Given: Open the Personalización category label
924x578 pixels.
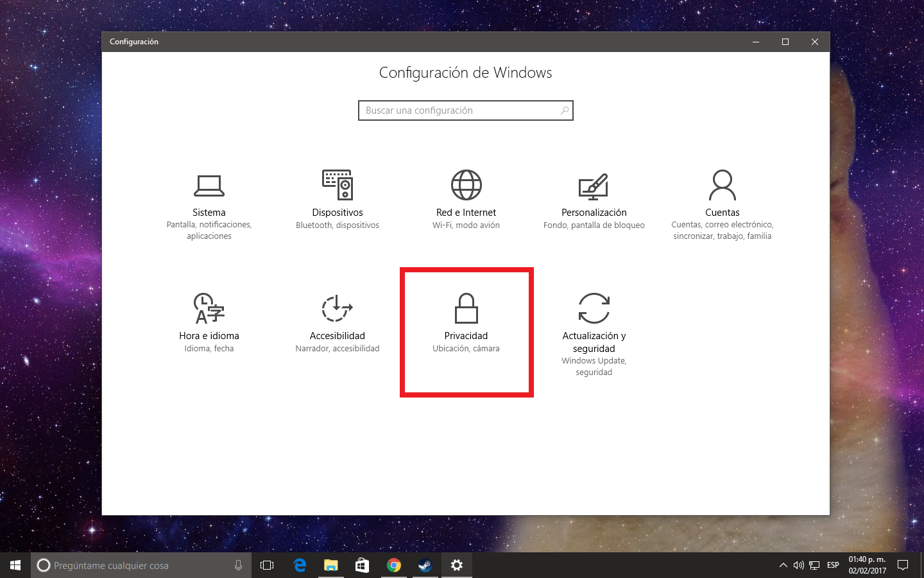Looking at the screenshot, I should point(594,213).
